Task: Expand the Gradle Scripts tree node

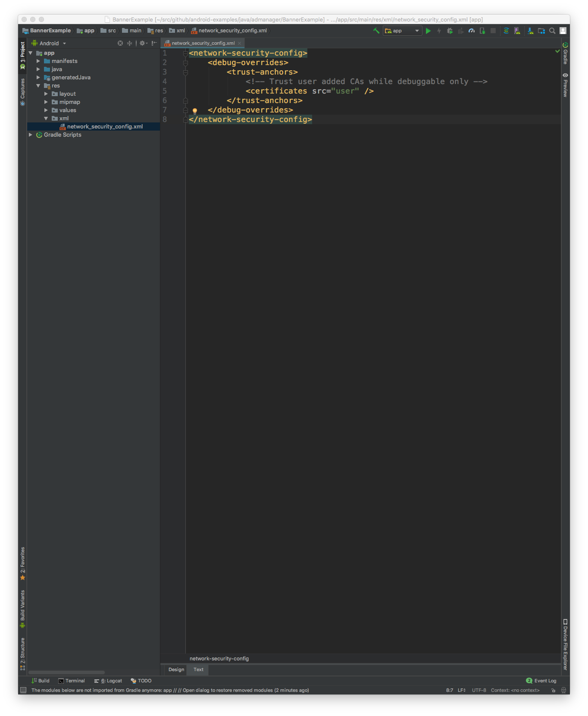Action: pos(31,135)
